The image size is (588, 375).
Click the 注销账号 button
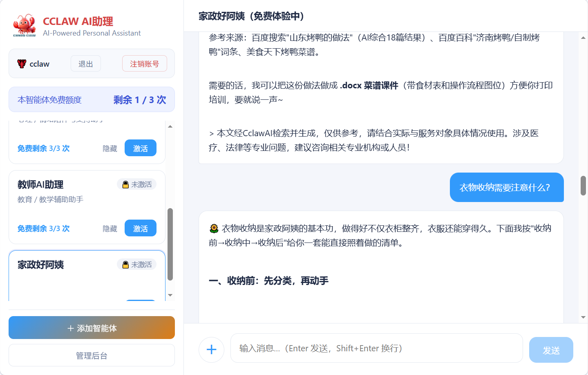tap(145, 63)
